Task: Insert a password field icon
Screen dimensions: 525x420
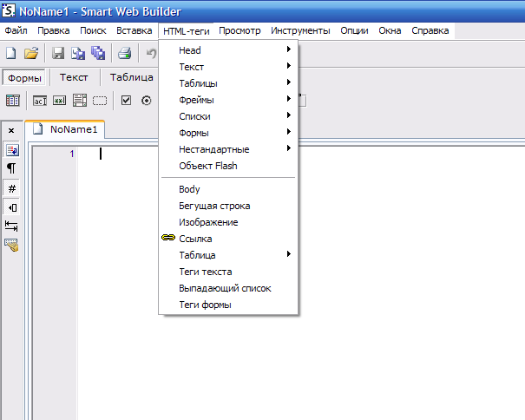Action: pyautogui.click(x=59, y=101)
